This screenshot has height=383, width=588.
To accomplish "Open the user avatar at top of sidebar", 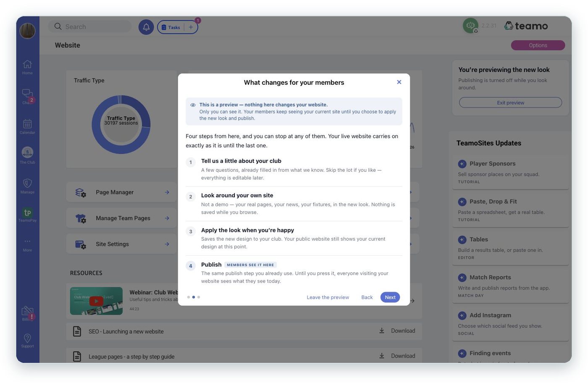I will pos(27,31).
